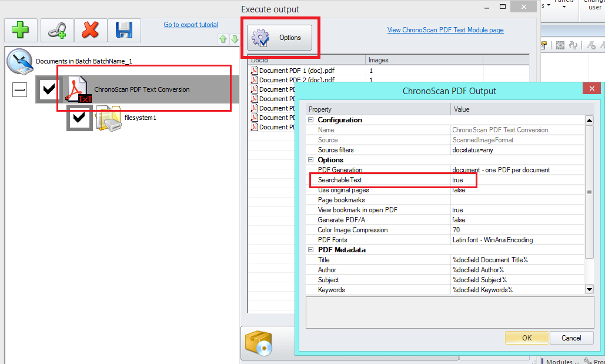Click the property grid scroll down arrow

tap(589, 289)
